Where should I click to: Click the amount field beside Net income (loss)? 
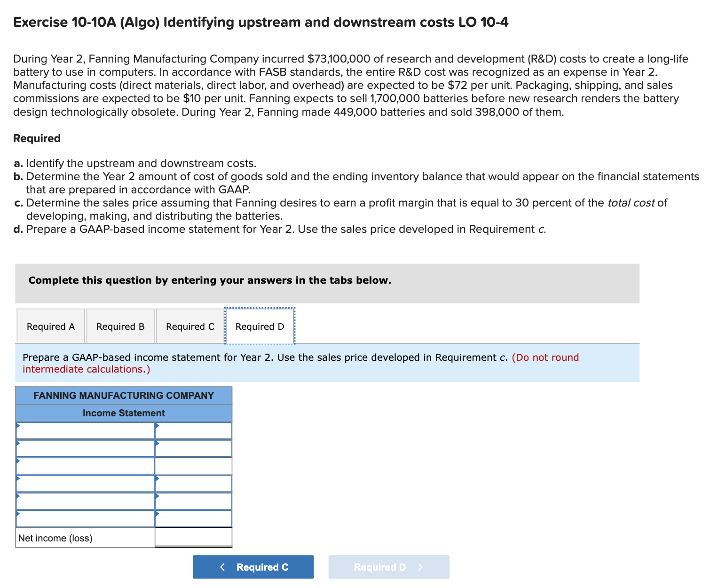[193, 538]
